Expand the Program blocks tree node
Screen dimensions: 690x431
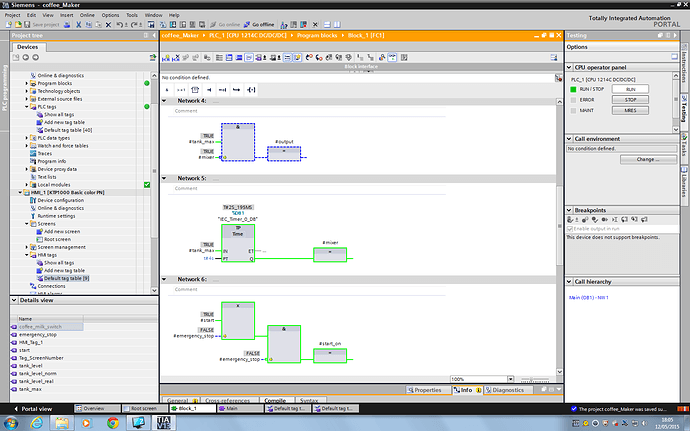pos(26,83)
